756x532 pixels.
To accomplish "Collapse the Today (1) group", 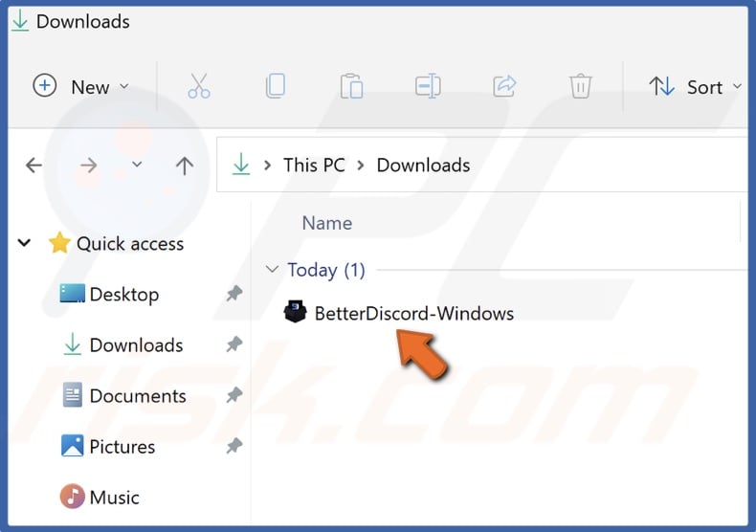I will (x=273, y=270).
